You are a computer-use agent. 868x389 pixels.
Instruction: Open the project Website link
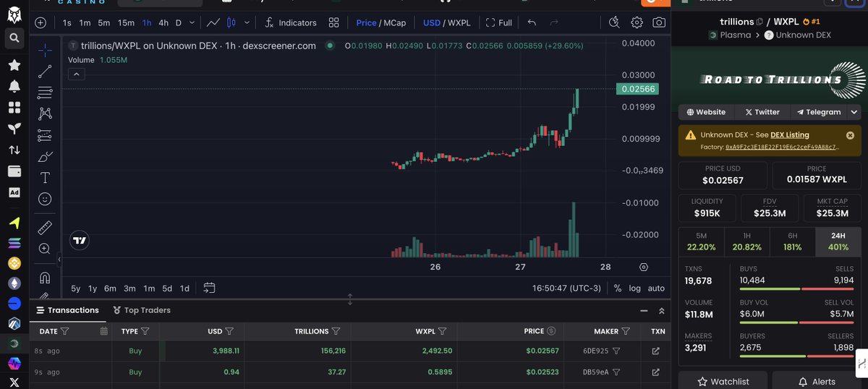coord(706,112)
